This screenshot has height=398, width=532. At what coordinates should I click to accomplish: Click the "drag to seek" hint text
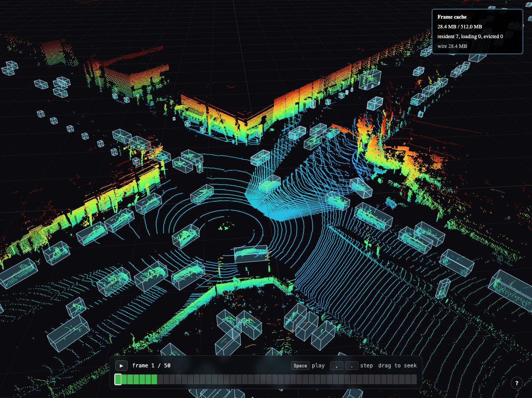397,366
